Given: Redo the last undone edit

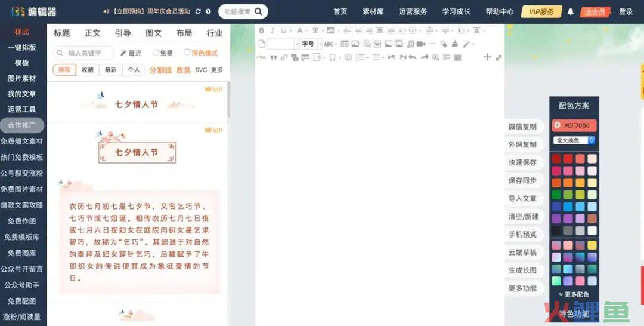Looking at the screenshot, I should (x=425, y=57).
